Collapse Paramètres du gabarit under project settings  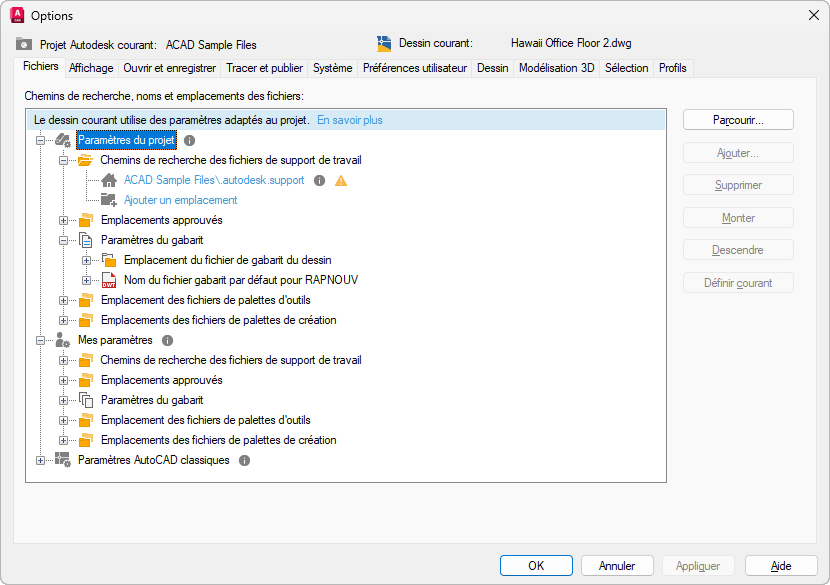[x=64, y=240]
